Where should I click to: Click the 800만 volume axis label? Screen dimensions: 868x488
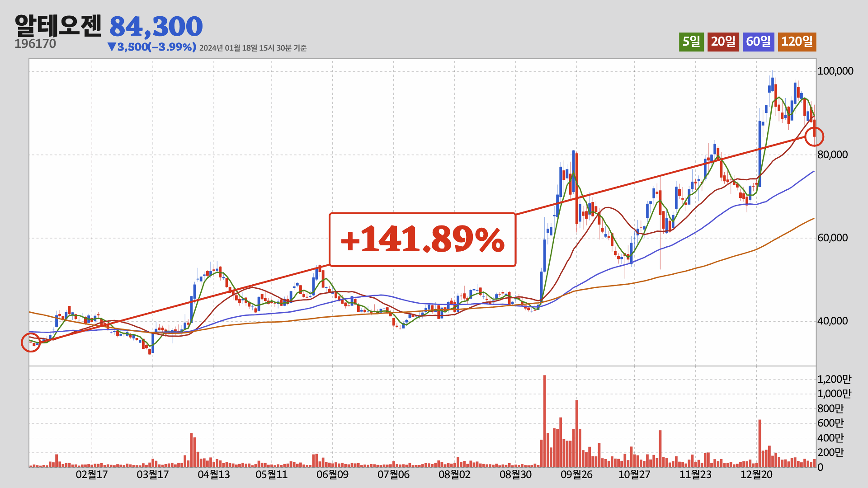point(831,408)
